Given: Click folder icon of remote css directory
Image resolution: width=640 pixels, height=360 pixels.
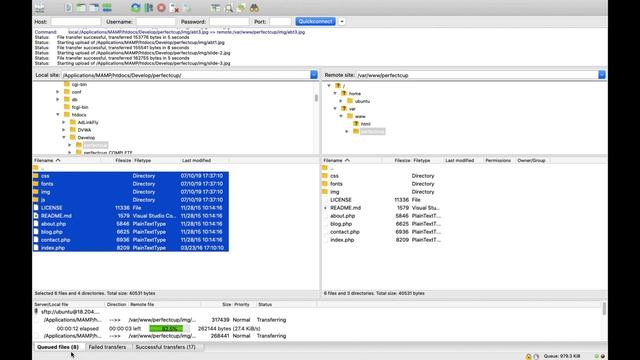Looking at the screenshot, I should 325,176.
